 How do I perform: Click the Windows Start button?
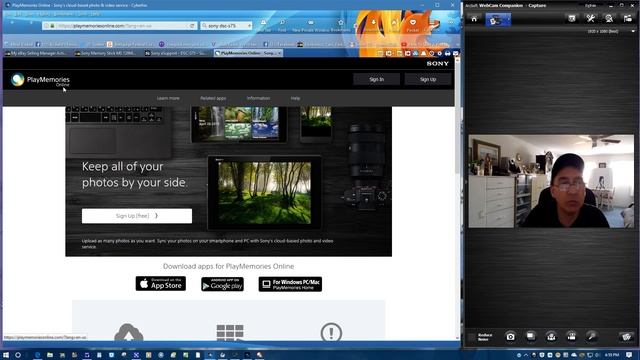[x=6, y=355]
